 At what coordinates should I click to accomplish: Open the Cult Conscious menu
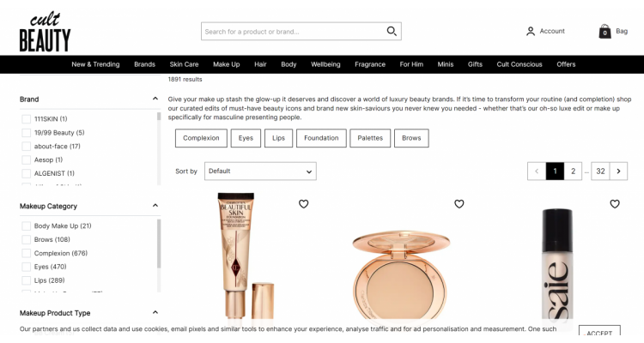(x=519, y=64)
